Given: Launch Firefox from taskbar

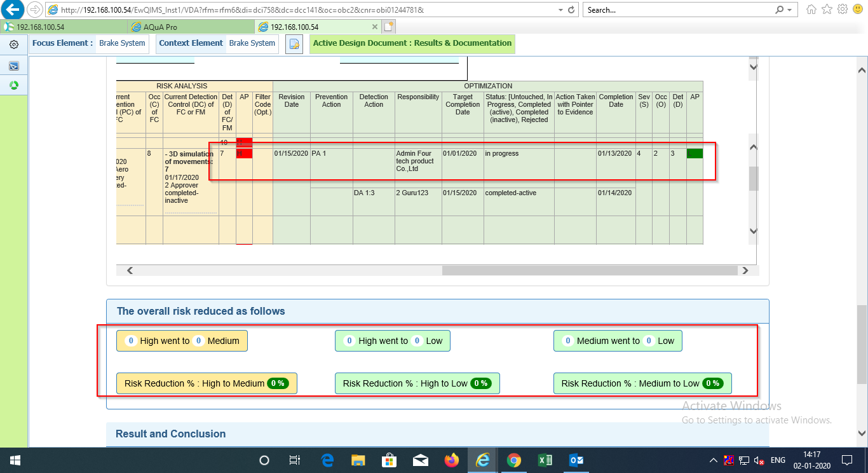Looking at the screenshot, I should point(451,460).
